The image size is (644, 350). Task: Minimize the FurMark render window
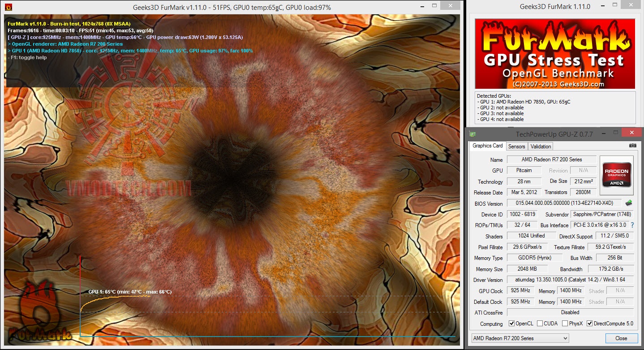coord(423,7)
